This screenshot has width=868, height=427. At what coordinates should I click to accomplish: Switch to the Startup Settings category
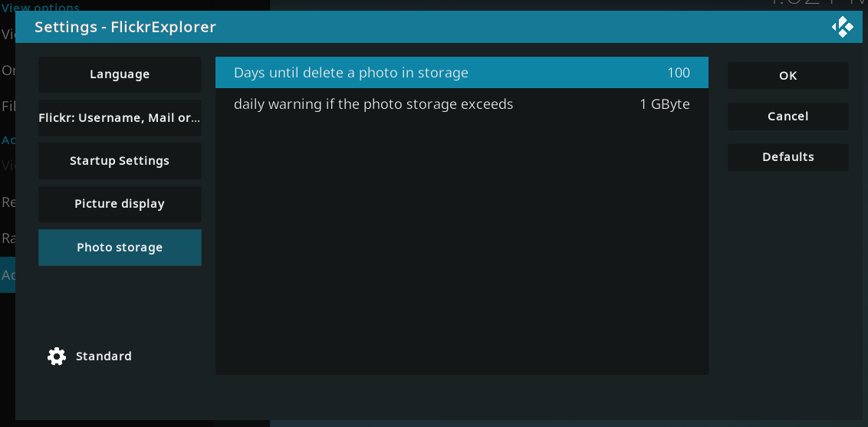[x=120, y=161]
